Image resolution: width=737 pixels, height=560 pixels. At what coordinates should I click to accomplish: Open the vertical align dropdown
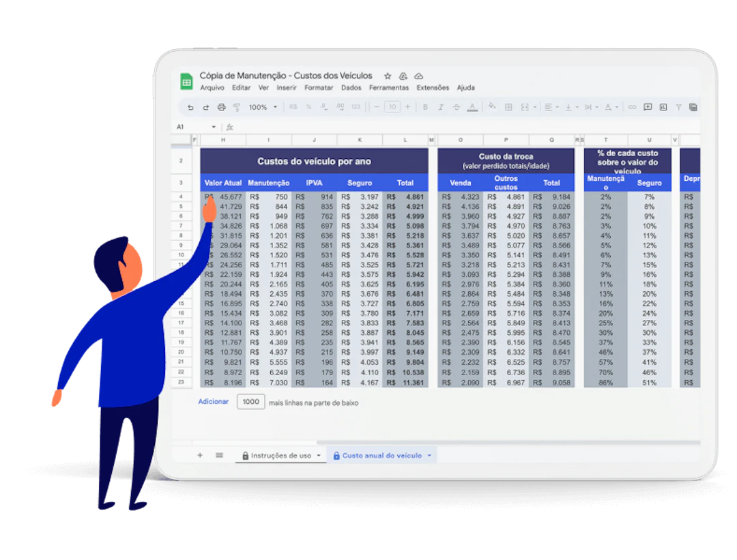[x=572, y=107]
